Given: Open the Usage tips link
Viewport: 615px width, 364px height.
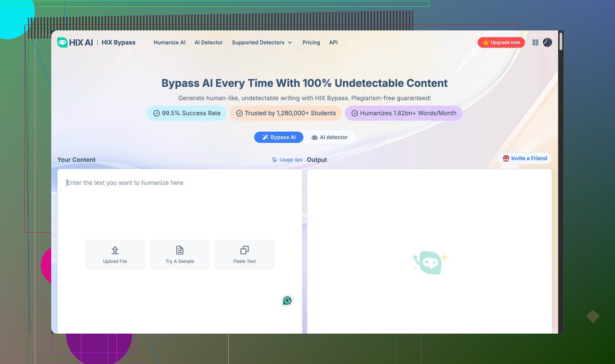Looking at the screenshot, I should coord(287,160).
